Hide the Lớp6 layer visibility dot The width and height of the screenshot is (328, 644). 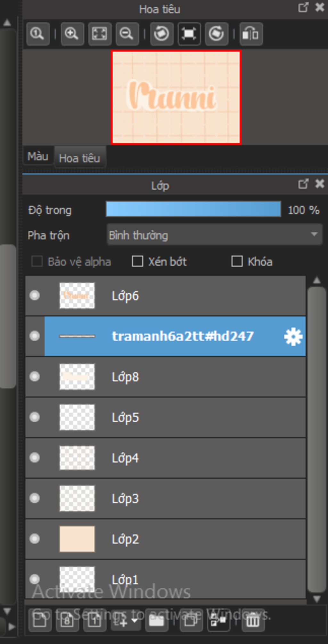(x=35, y=295)
